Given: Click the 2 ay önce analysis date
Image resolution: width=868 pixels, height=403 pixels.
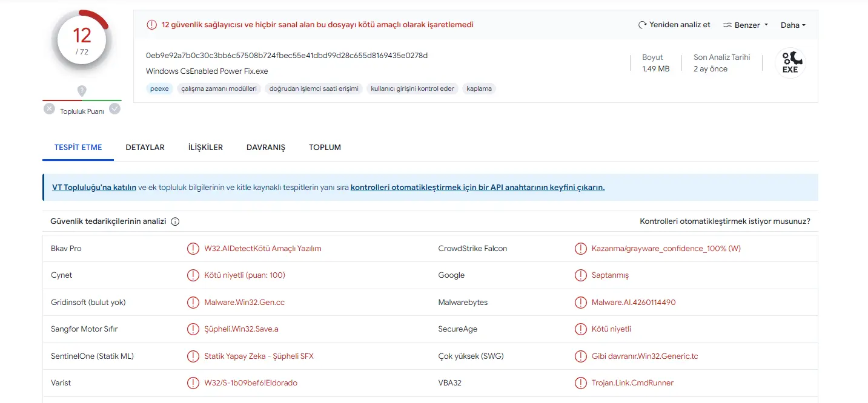Looking at the screenshot, I should 711,69.
